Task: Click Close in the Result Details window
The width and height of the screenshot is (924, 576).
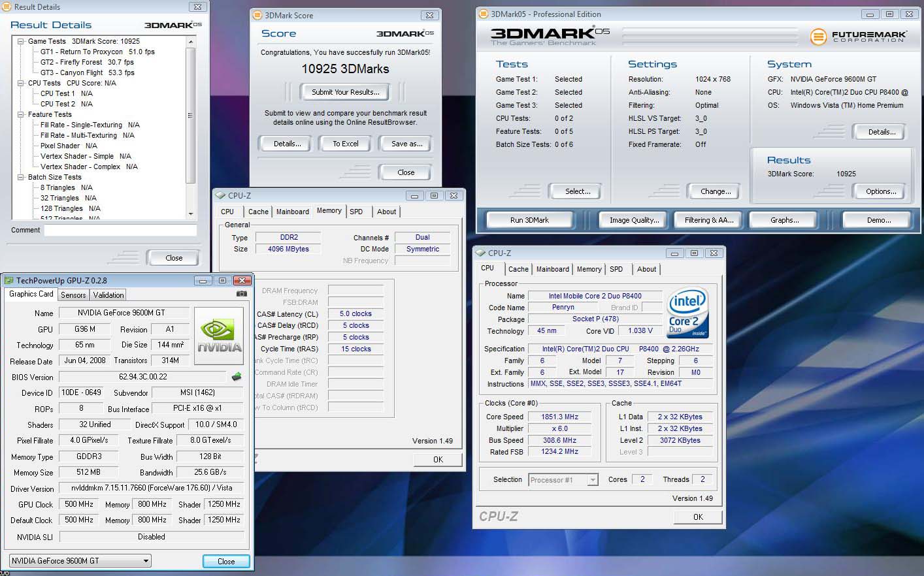Action: click(x=174, y=258)
